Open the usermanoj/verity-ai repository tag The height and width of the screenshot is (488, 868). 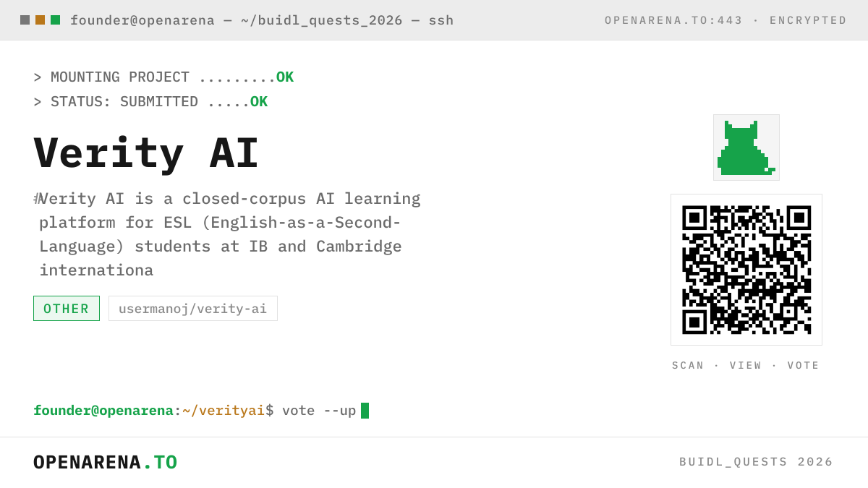[193, 309]
